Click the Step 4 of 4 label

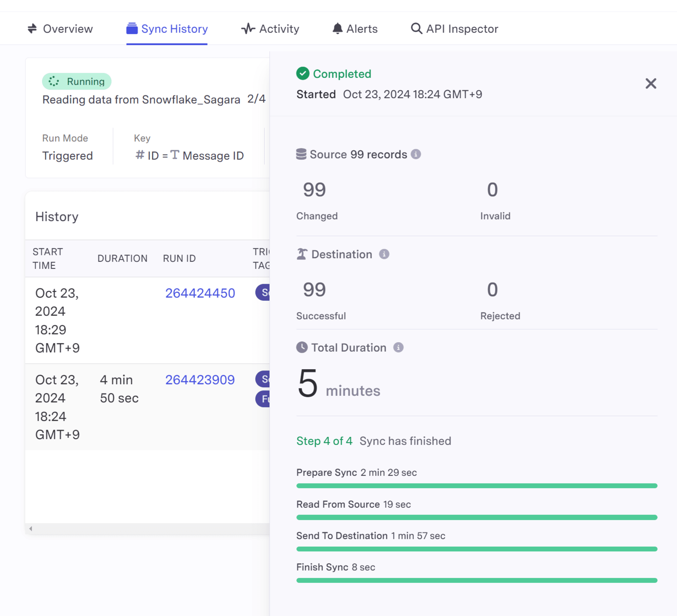(x=324, y=441)
